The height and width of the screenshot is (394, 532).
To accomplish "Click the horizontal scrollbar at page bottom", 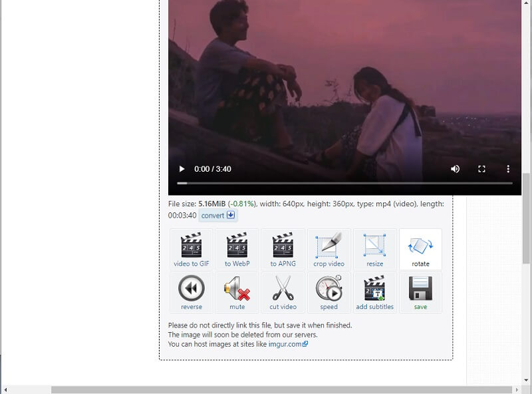I will click(266, 389).
